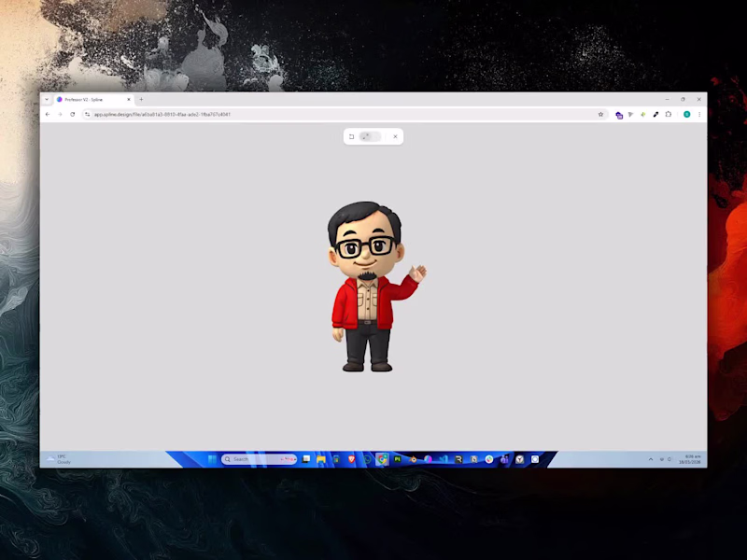Open the Chrome three-dot menu
This screenshot has width=747, height=560.
point(699,114)
